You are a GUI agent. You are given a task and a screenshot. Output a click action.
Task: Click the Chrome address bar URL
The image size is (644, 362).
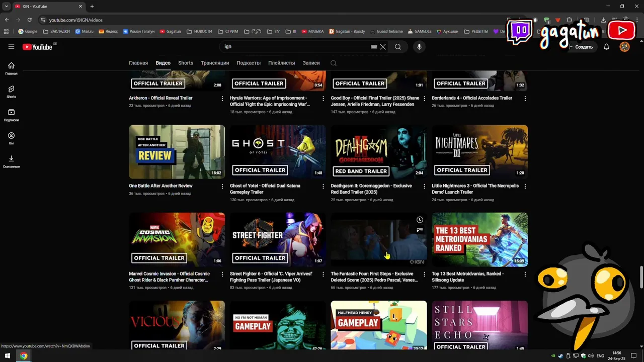coord(75,20)
